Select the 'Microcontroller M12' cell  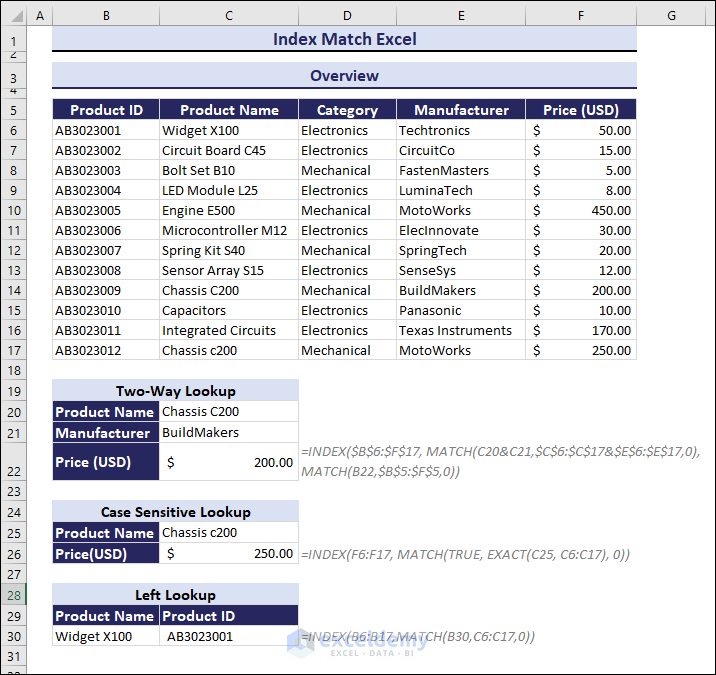229,231
